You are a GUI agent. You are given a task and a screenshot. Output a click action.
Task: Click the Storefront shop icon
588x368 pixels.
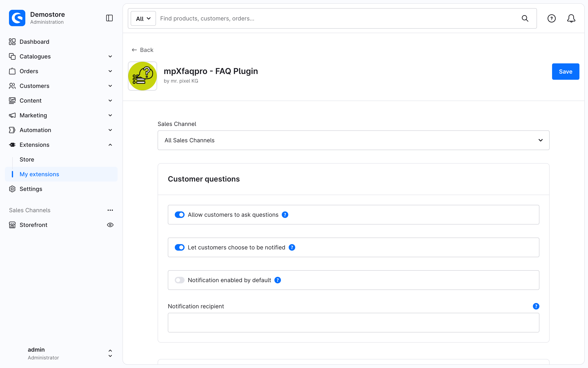point(12,225)
